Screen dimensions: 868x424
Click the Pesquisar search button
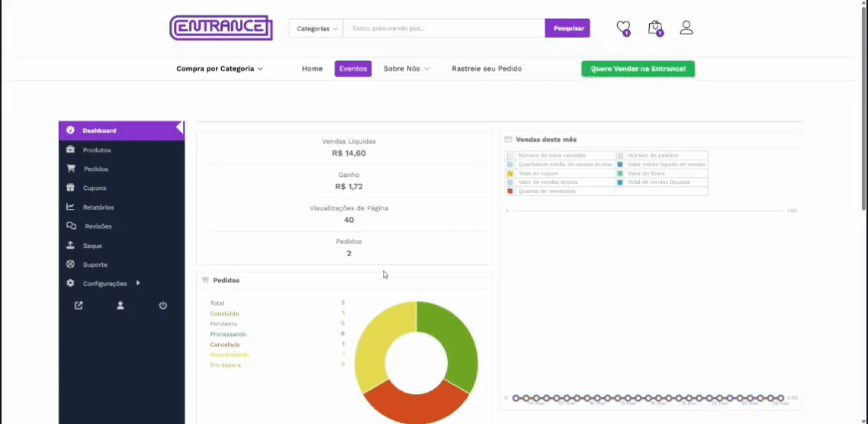[567, 29]
